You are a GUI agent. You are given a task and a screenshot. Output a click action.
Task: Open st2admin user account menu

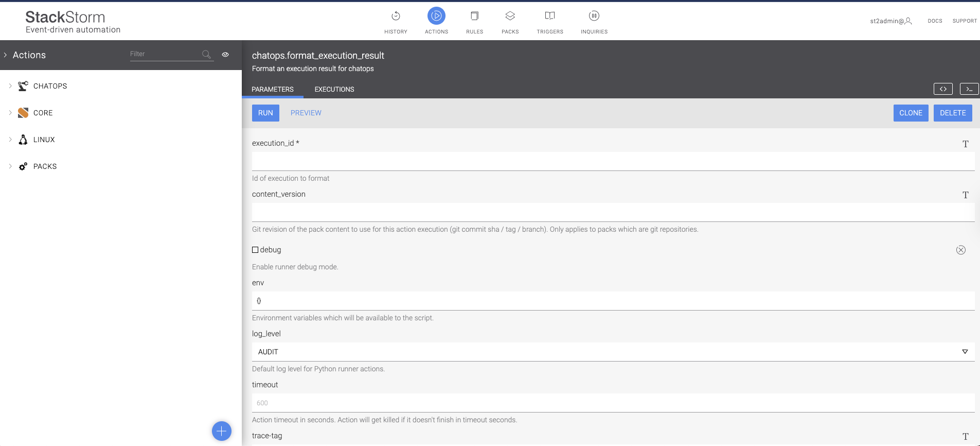tap(891, 21)
